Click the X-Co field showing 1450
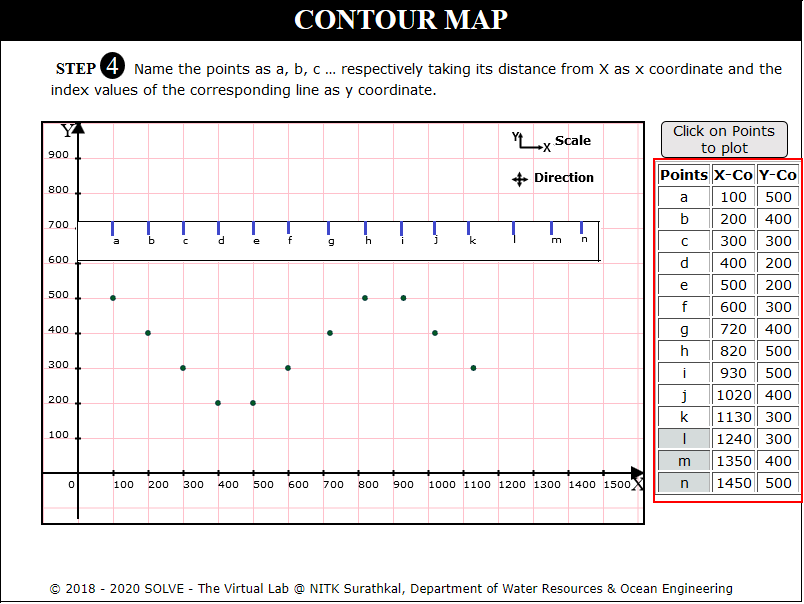804x604 pixels. (x=733, y=483)
